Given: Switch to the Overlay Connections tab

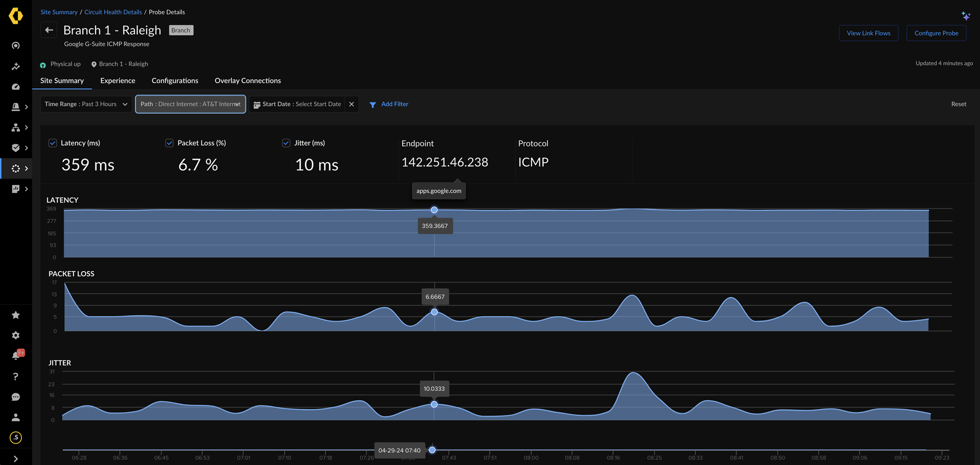Looking at the screenshot, I should coord(247,80).
